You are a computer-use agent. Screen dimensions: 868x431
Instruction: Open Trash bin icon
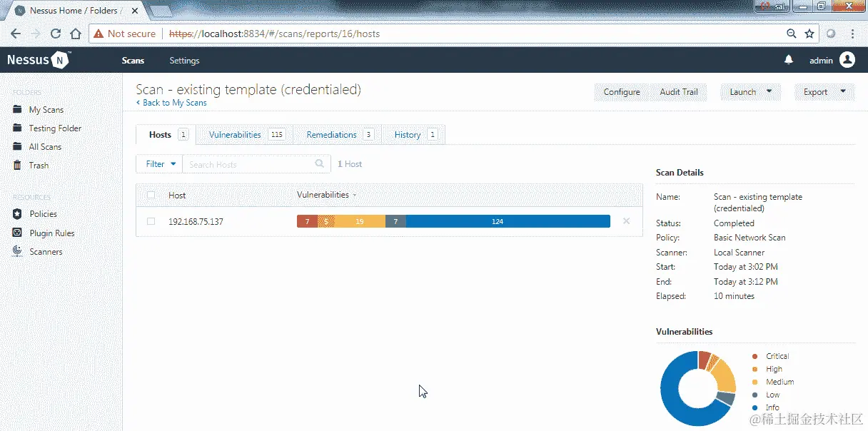pos(17,165)
